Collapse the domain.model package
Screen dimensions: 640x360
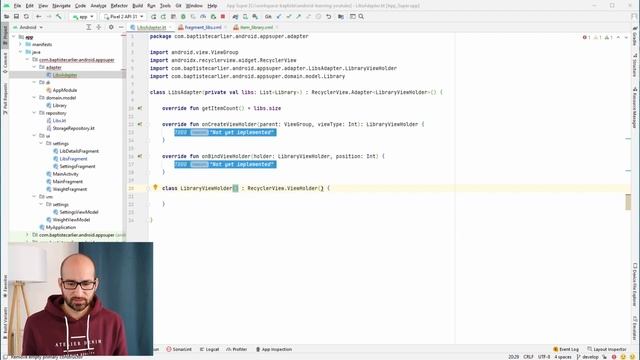coord(34,98)
